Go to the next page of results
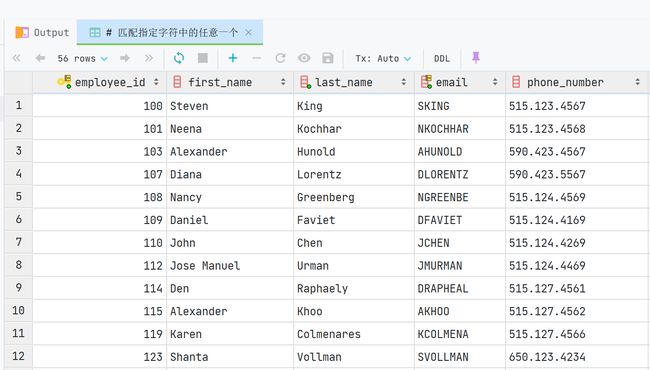 click(125, 58)
